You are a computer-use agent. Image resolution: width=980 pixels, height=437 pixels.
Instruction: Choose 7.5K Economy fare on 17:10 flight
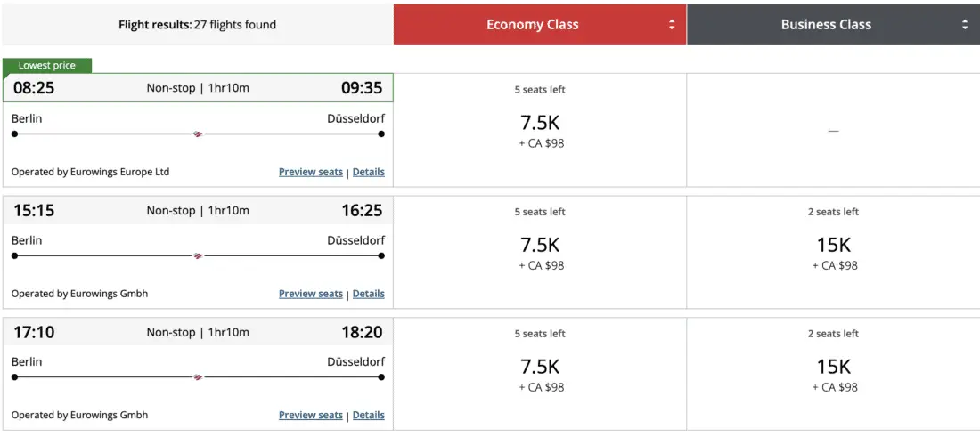(x=540, y=367)
